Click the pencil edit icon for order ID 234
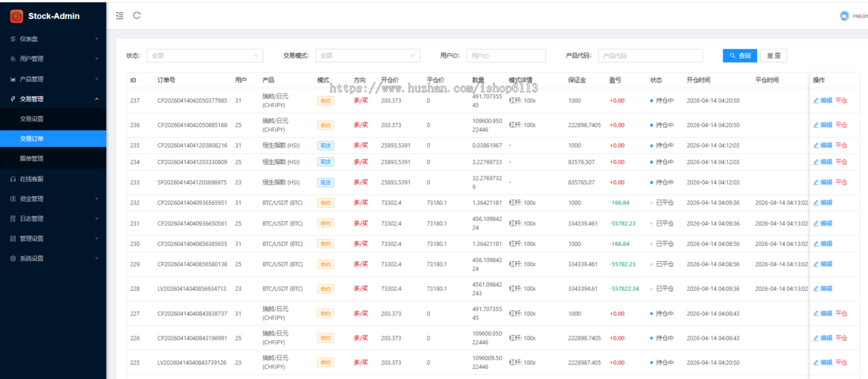868x379 pixels. coord(816,162)
